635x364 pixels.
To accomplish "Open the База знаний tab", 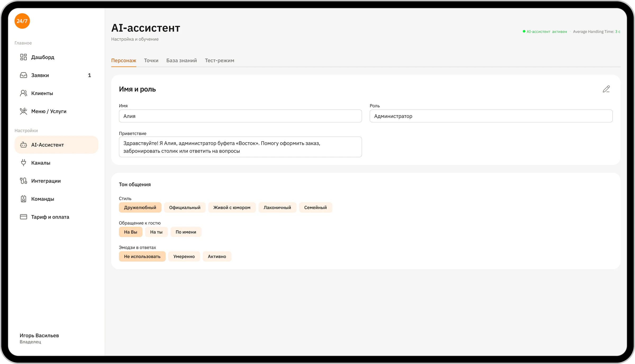I will click(x=182, y=61).
